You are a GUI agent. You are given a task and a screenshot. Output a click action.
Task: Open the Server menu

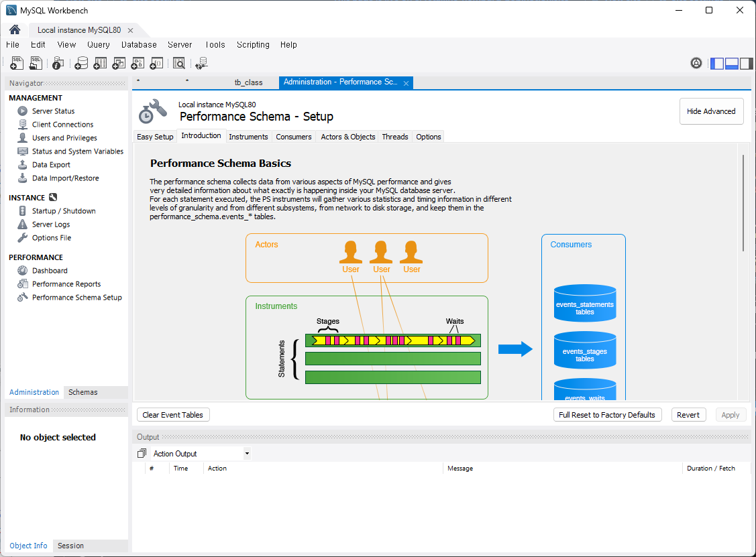[x=180, y=45]
